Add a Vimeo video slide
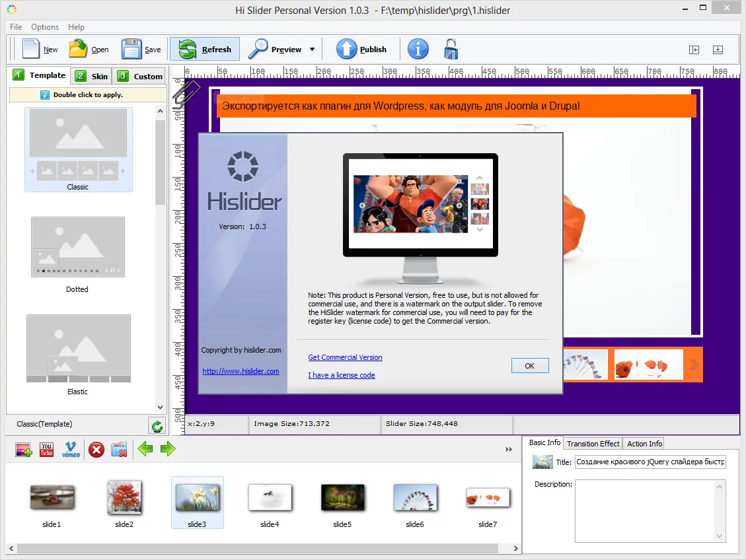746x560 pixels. pos(71,449)
